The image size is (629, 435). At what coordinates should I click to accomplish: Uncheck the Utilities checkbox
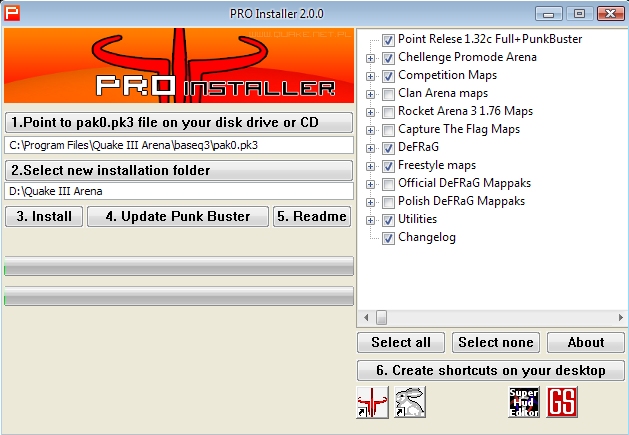[x=388, y=220]
